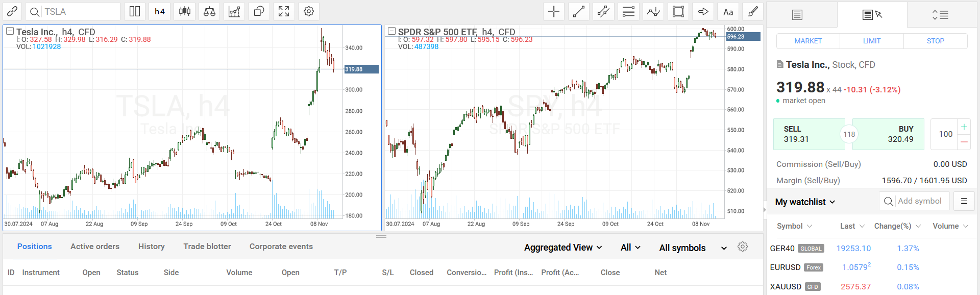Viewport: 980px width, 295px height.
Task: Sort watchlist by Symbol column
Action: point(794,226)
